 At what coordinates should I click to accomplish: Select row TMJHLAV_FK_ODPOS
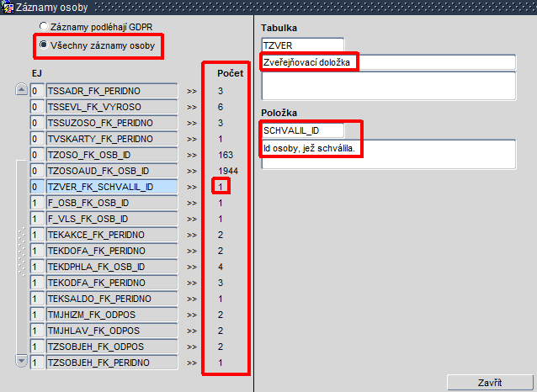coord(112,331)
